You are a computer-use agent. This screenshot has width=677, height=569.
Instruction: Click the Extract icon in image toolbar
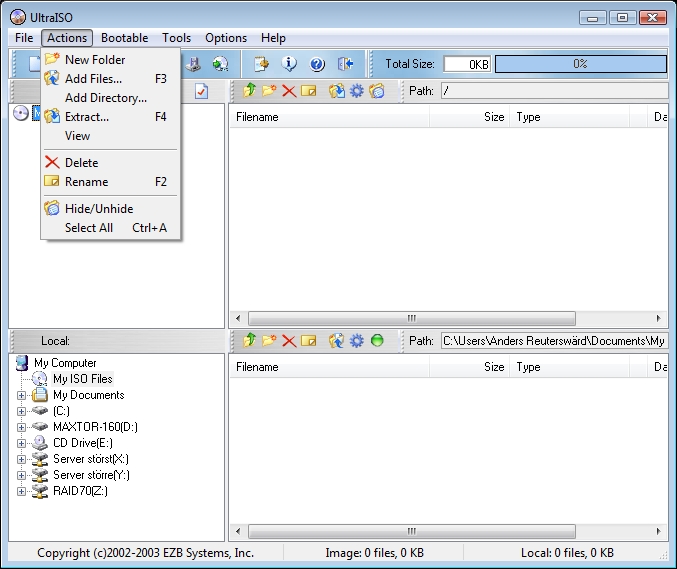[336, 91]
